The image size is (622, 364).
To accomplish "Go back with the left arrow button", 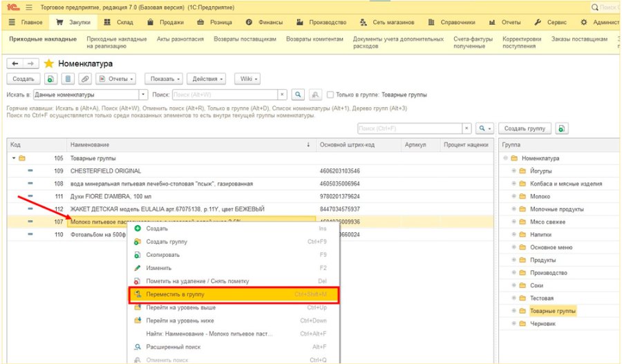I will (15, 64).
